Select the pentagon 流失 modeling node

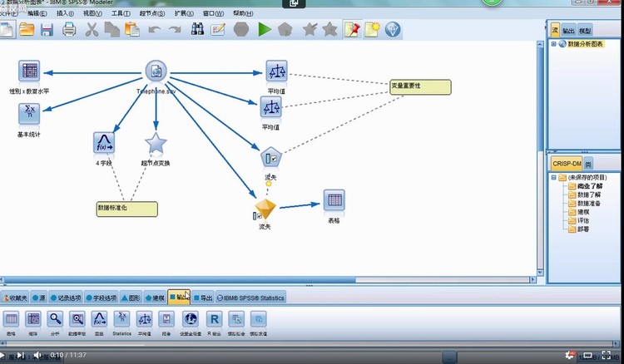click(x=271, y=157)
